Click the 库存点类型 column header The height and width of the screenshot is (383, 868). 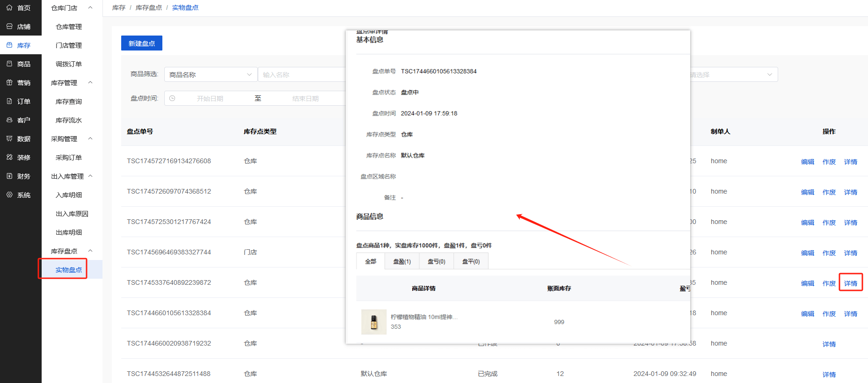[x=260, y=131]
